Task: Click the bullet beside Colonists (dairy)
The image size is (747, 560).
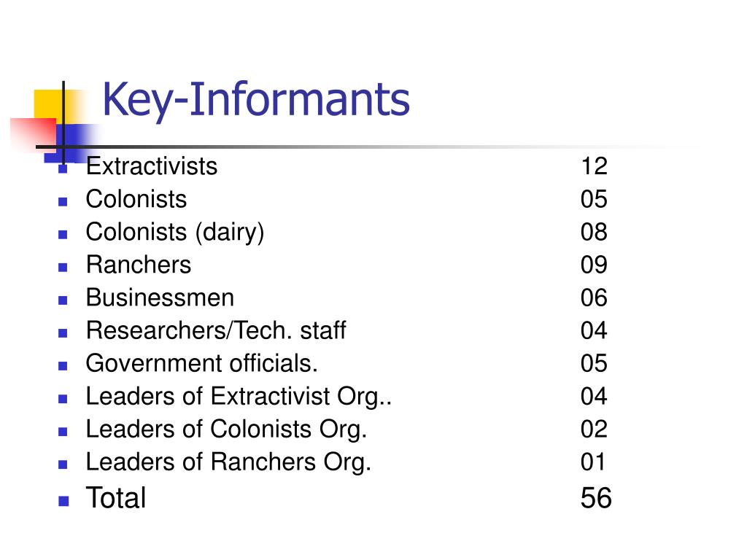Action: (63, 235)
